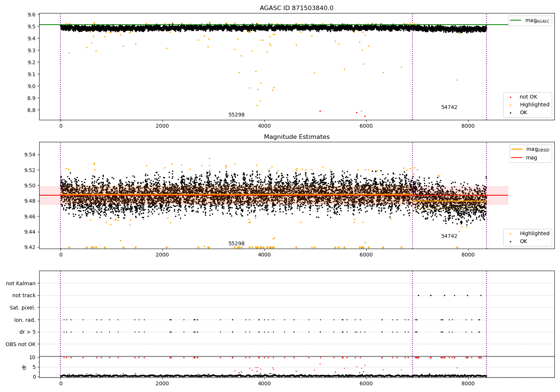The height and width of the screenshot is (392, 560).
Task: Click the '54742' annotation in the top panel
Action: [449, 108]
